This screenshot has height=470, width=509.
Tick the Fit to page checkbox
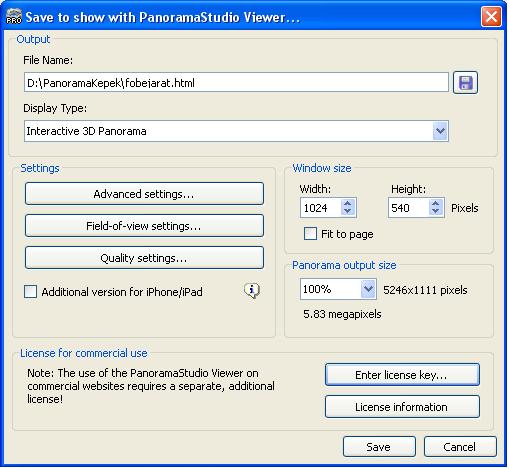pyautogui.click(x=310, y=234)
